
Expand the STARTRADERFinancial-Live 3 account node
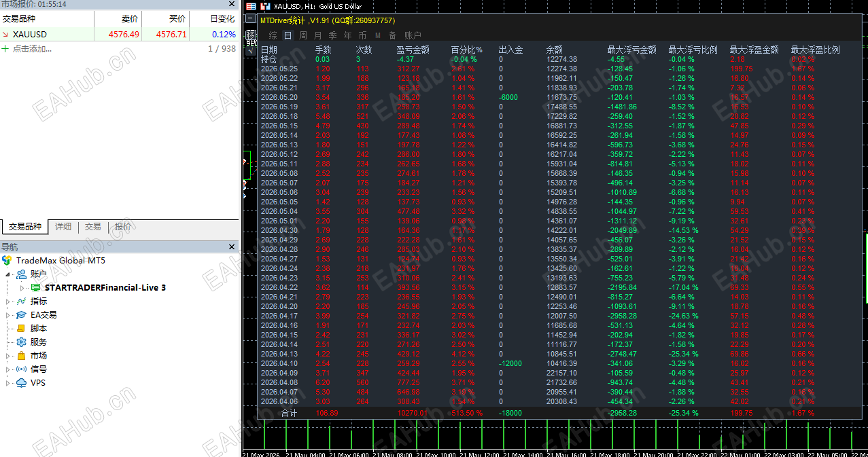[x=22, y=287]
